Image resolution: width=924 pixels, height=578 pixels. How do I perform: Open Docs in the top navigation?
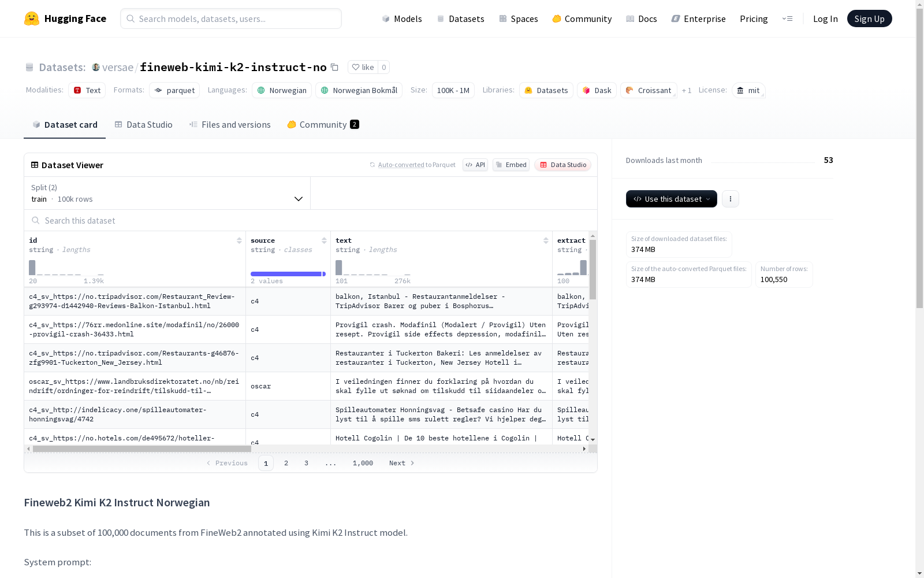(x=641, y=18)
